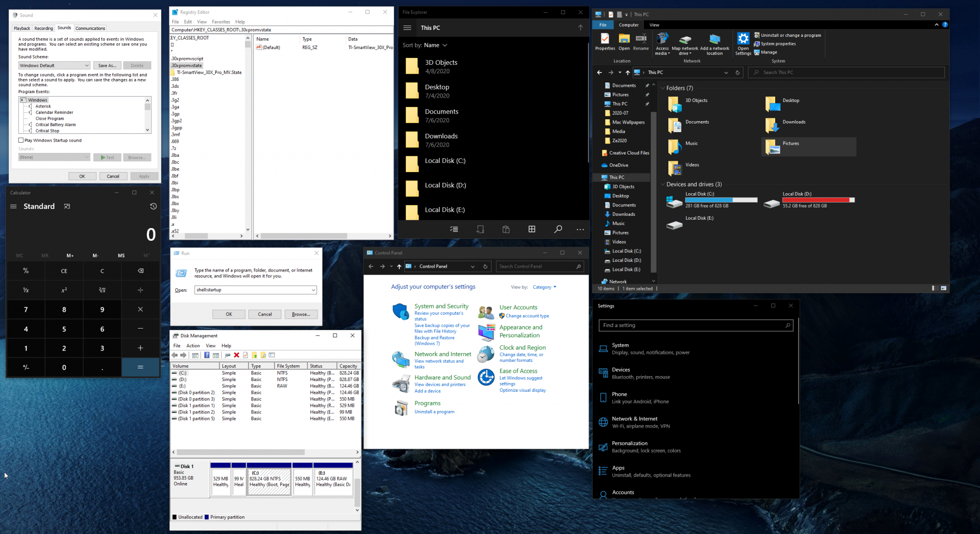Collapse Devices and drives section chevron
The image size is (980, 534).
click(662, 184)
